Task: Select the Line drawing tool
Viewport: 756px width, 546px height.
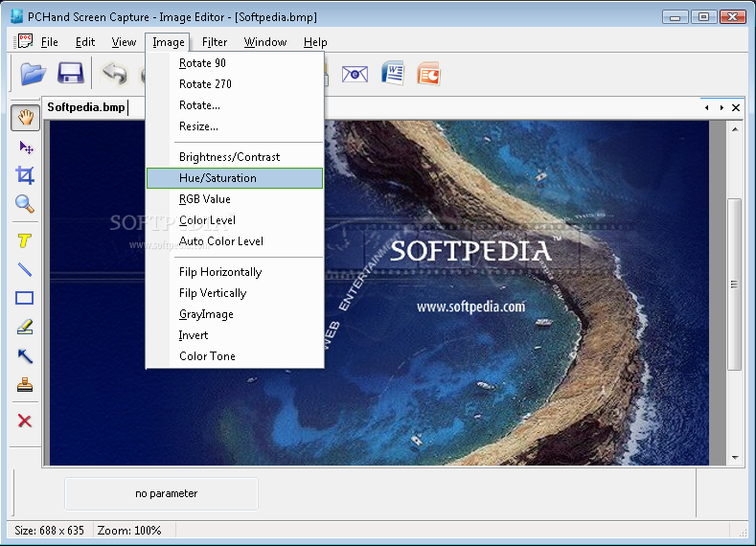Action: pos(25,269)
